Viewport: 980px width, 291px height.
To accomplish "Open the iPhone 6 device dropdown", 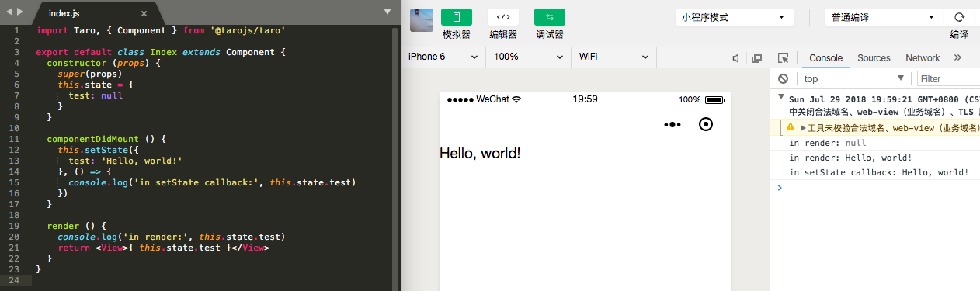I will tap(443, 57).
